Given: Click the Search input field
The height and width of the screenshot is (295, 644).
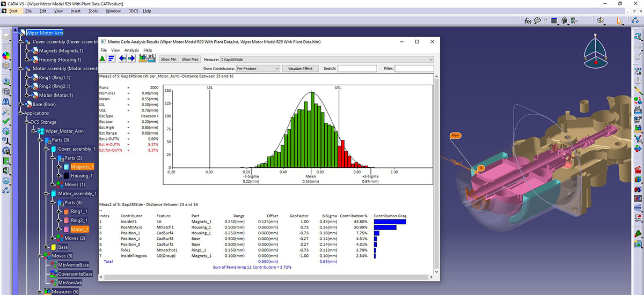Looking at the screenshot, I should pos(357,69).
